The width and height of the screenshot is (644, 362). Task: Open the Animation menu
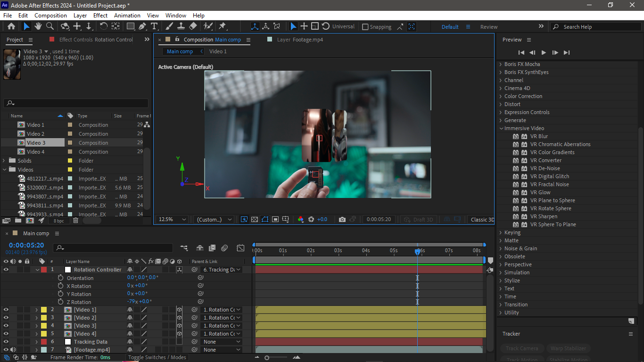pos(127,16)
